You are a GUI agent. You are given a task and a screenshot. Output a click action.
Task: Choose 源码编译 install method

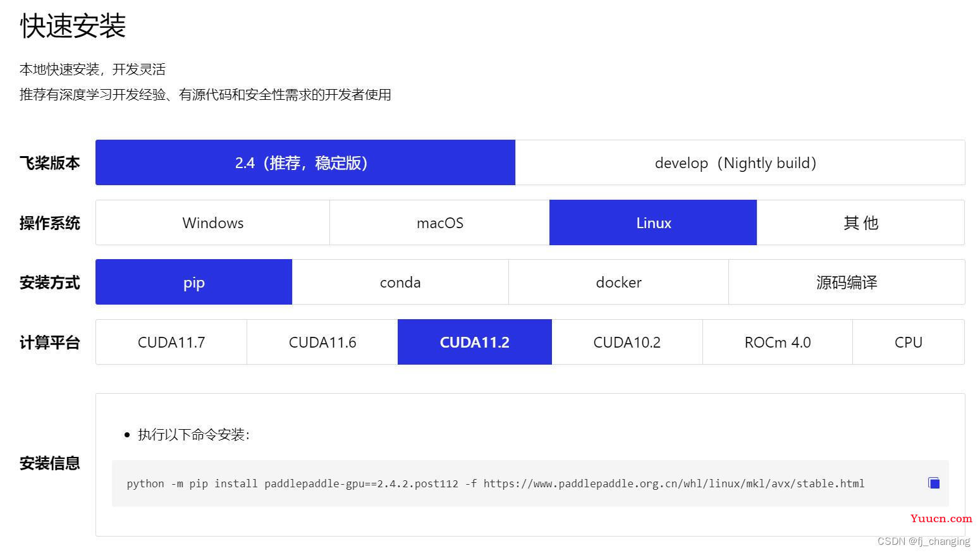pyautogui.click(x=847, y=282)
